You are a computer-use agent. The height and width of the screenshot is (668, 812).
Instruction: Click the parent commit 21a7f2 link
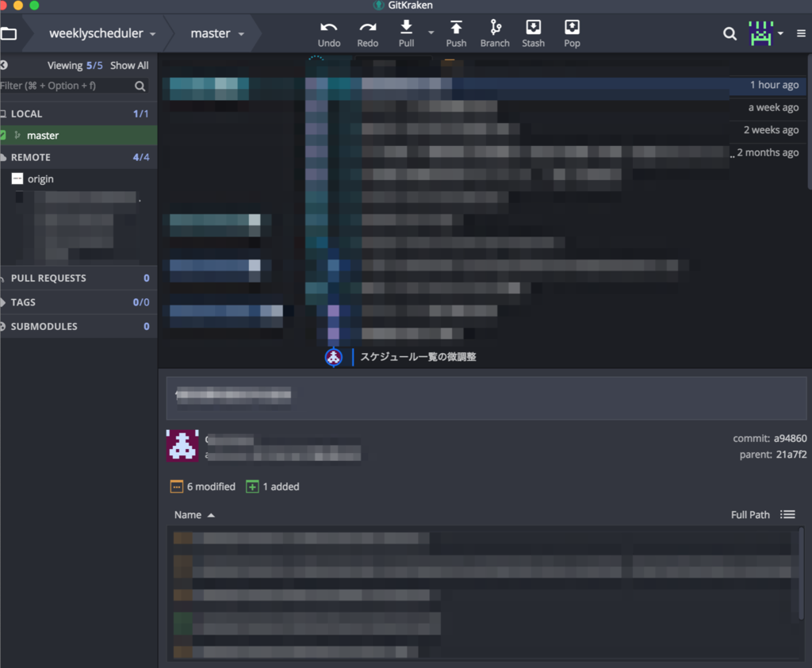point(791,455)
